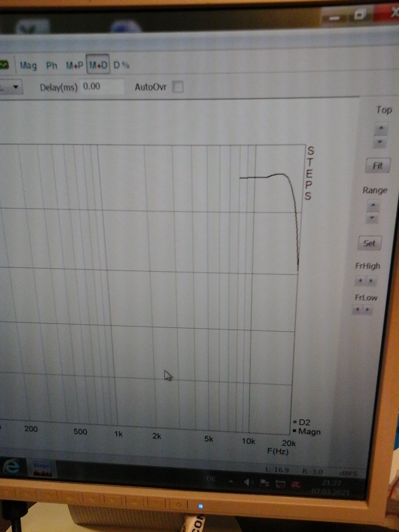
Task: Open Internet Explorer from the taskbar
Action: pos(11,468)
